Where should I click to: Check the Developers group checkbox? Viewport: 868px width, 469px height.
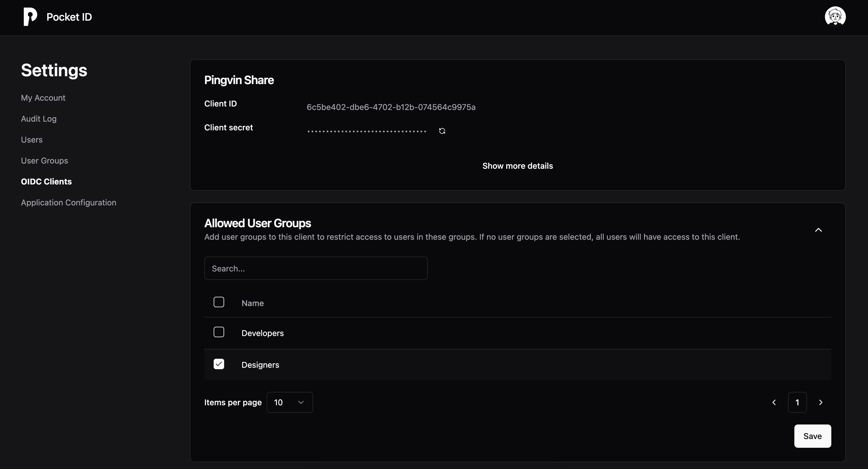point(219,332)
